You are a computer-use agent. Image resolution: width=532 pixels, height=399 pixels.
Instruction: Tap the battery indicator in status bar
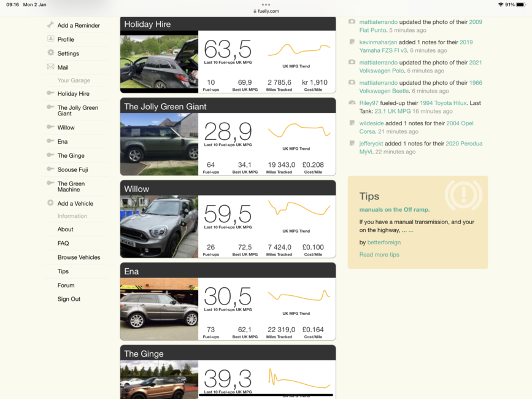521,5
